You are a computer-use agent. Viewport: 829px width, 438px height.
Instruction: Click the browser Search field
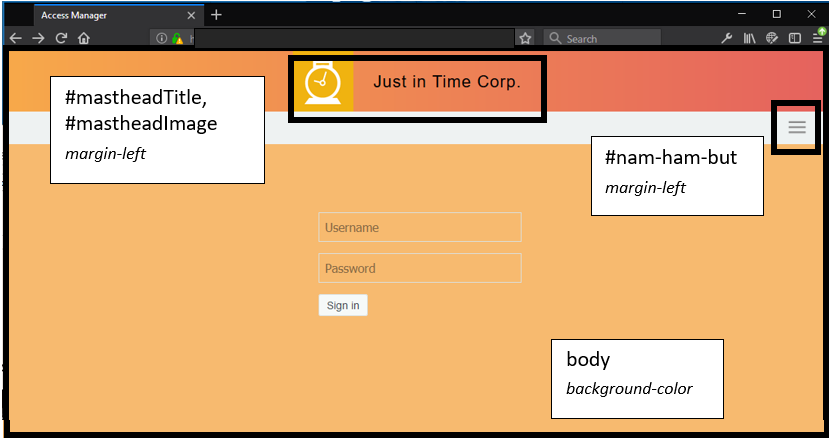pyautogui.click(x=602, y=38)
